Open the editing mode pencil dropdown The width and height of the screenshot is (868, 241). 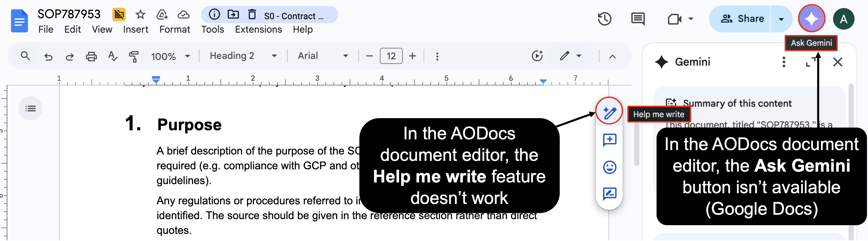pyautogui.click(x=571, y=56)
